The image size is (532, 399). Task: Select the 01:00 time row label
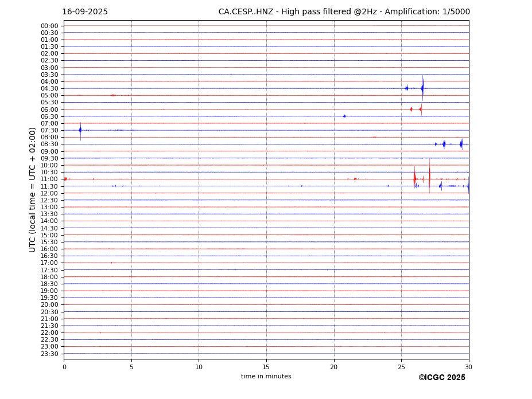pos(49,40)
